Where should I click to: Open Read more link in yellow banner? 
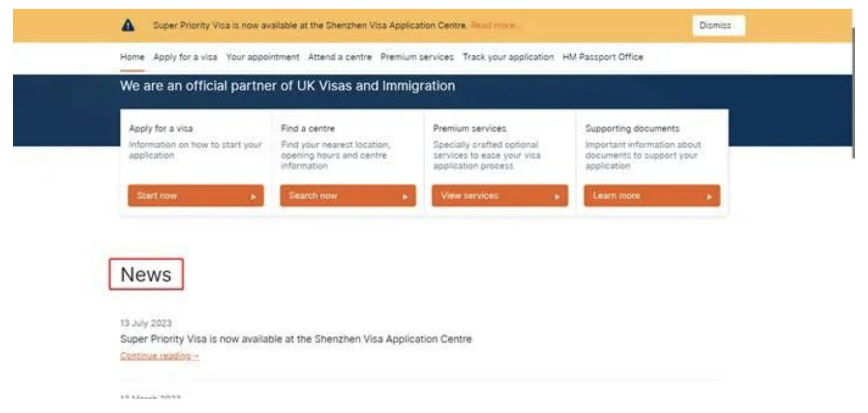tap(496, 26)
